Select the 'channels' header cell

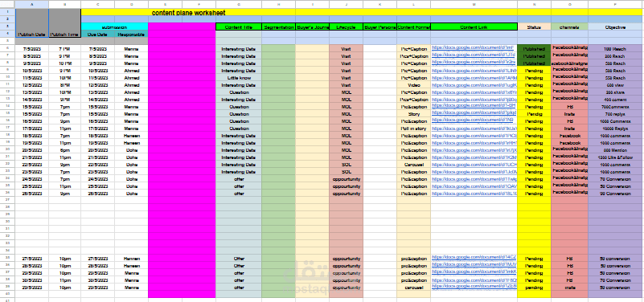click(x=569, y=27)
